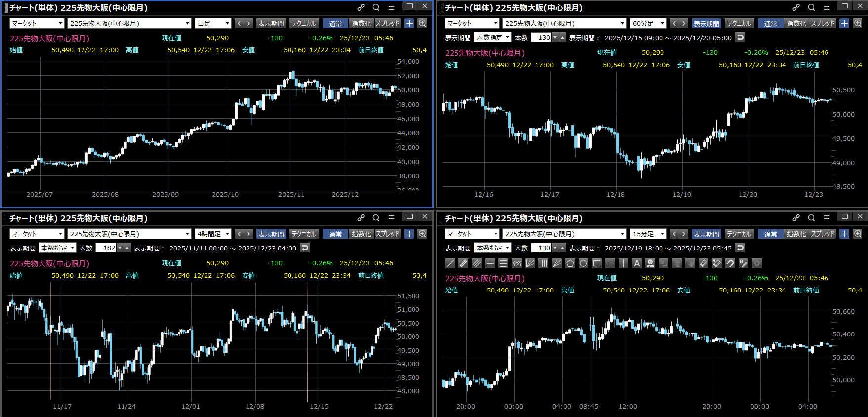The height and width of the screenshot is (417, 868).
Task: Open the 日足 timeframe dropdown
Action: click(x=213, y=23)
